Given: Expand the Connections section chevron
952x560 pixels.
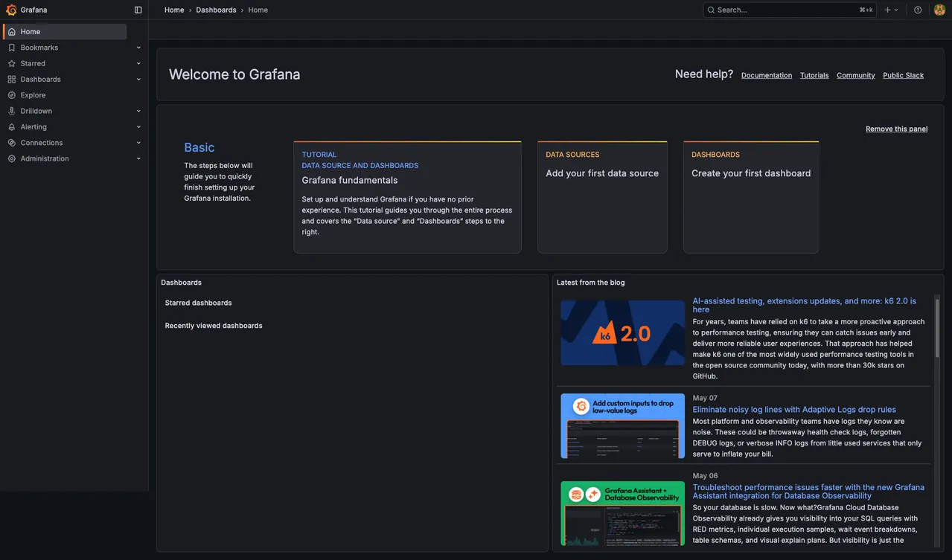Looking at the screenshot, I should tap(138, 143).
